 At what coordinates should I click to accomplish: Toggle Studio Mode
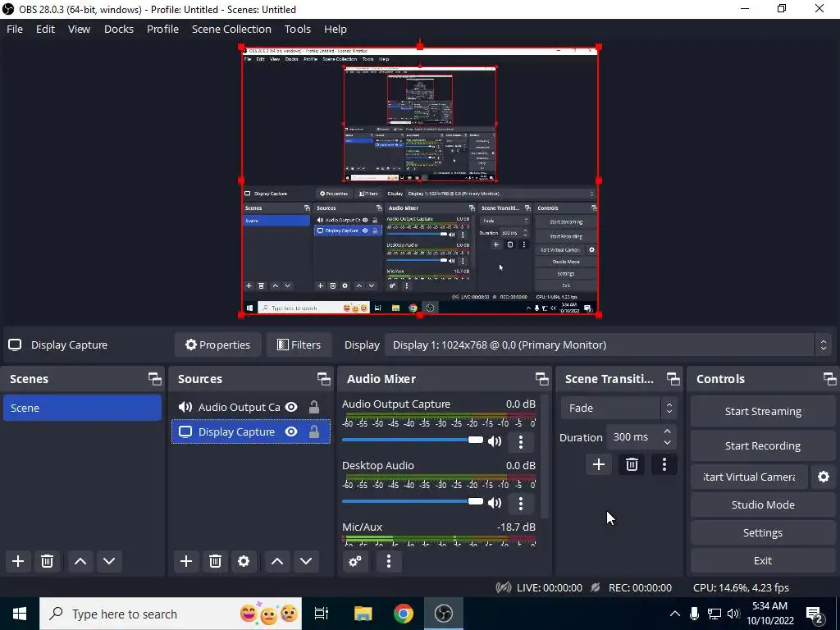pos(763,504)
